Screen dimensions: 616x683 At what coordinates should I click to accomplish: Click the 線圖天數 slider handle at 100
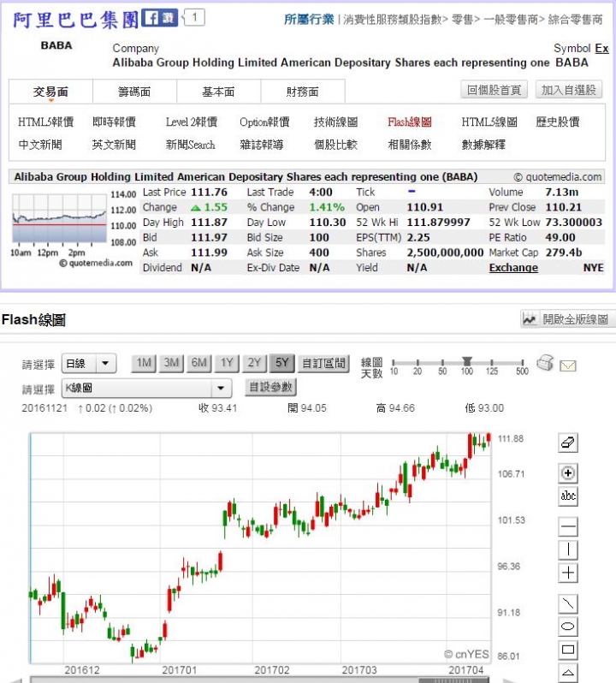(467, 361)
